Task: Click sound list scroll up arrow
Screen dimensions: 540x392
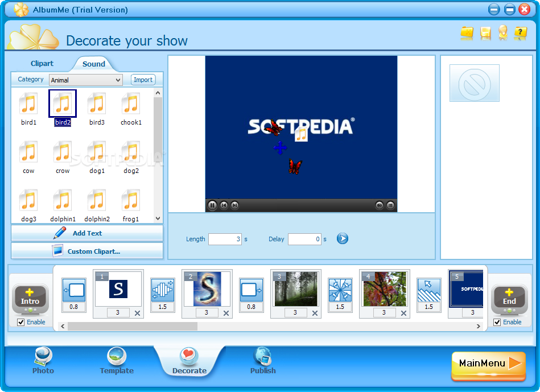Action: click(158, 93)
